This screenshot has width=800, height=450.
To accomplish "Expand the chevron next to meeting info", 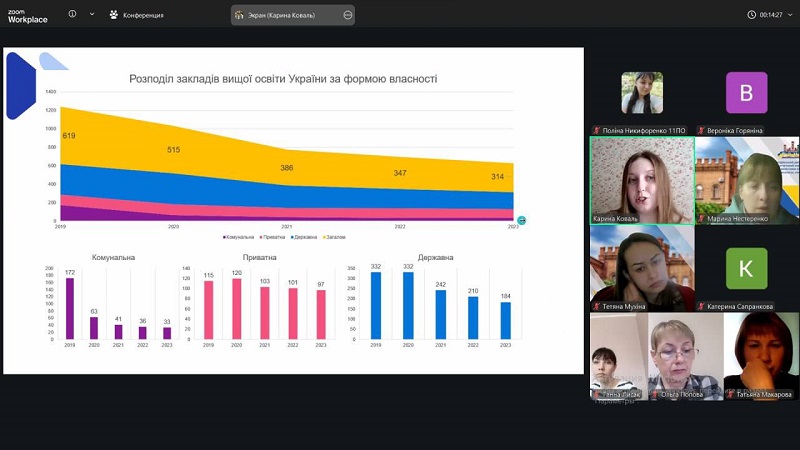I will (x=92, y=14).
